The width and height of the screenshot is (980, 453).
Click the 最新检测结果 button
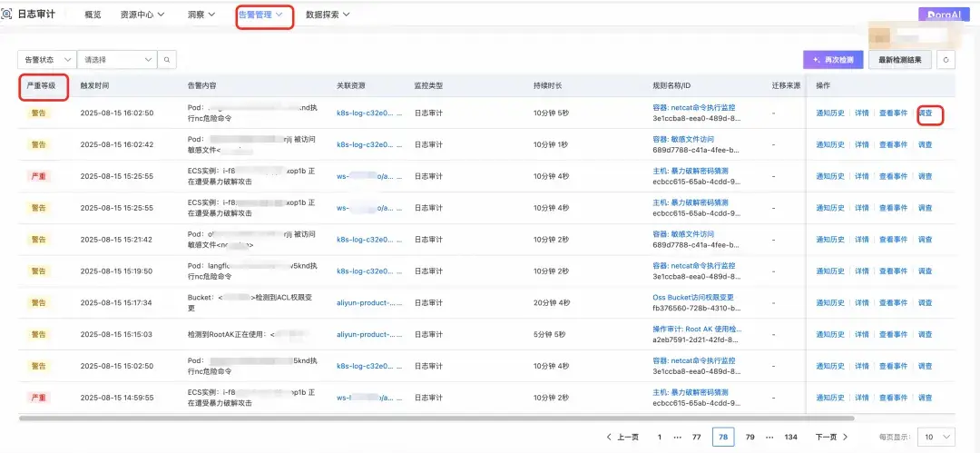(900, 60)
